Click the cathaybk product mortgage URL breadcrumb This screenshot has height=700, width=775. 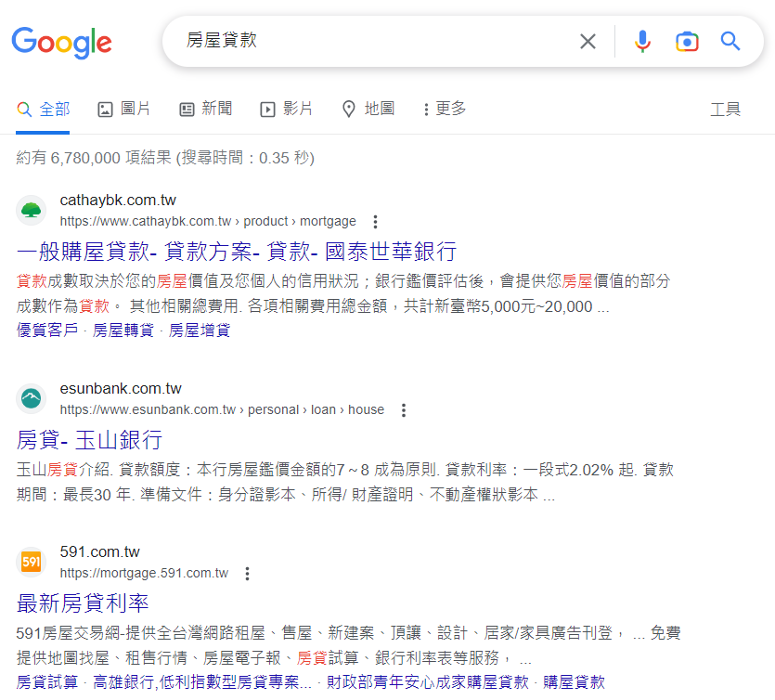click(208, 222)
